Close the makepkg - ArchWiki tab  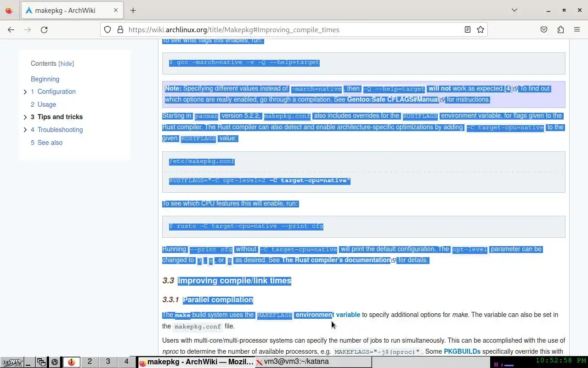click(x=116, y=10)
